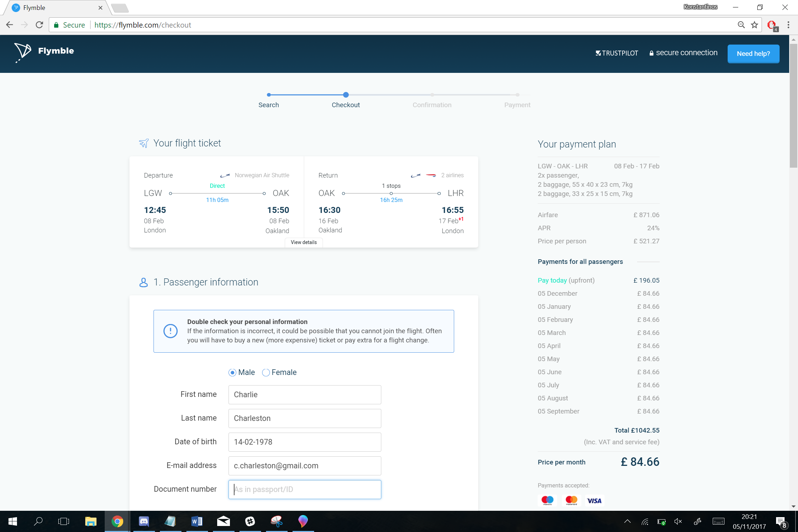Image resolution: width=798 pixels, height=532 pixels.
Task: Show hidden system tray icons
Action: coord(628,521)
